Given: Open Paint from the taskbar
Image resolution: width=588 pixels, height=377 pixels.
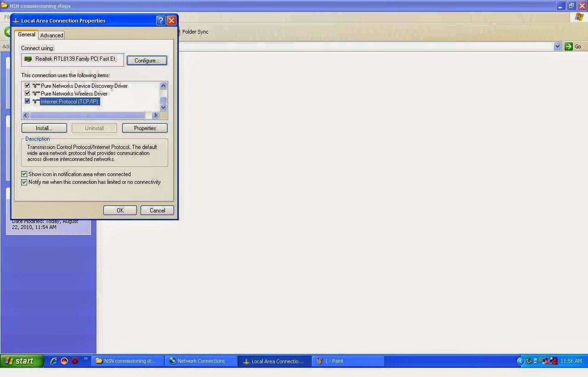Looking at the screenshot, I should coord(348,361).
